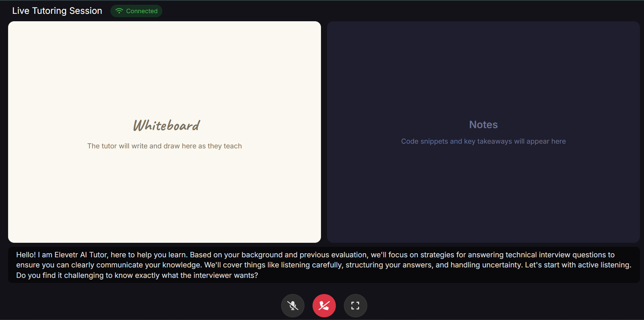Click the green Connected status text

click(x=142, y=11)
